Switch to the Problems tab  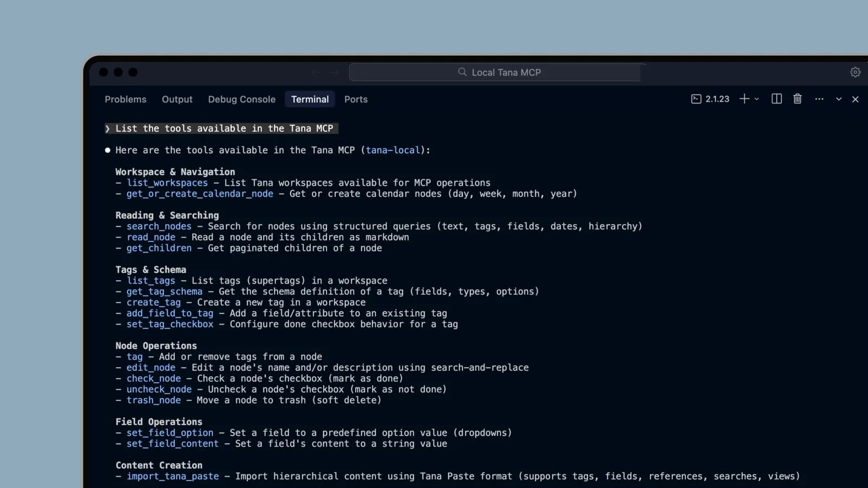click(x=125, y=99)
